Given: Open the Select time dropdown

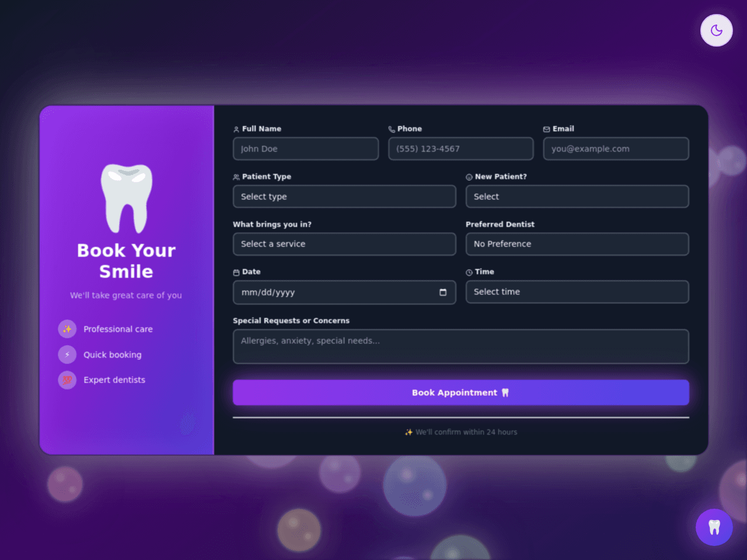Looking at the screenshot, I should click(577, 292).
